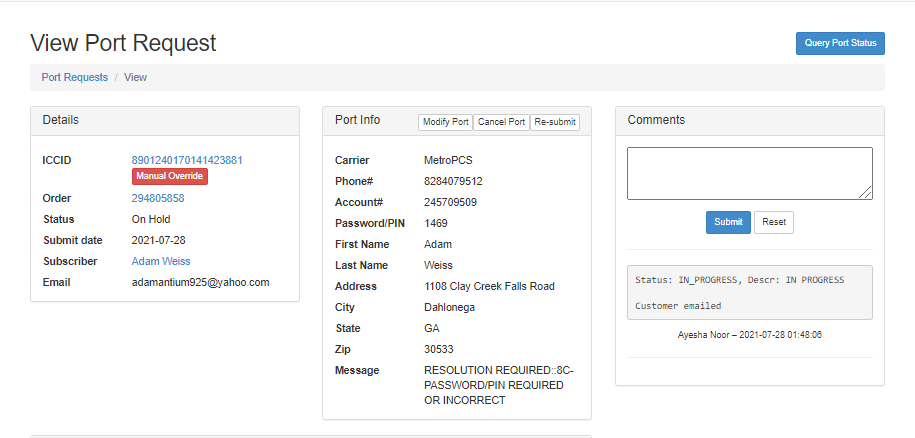Click the ICCID field label
Viewport: 915px width, 438px height.
pos(57,160)
